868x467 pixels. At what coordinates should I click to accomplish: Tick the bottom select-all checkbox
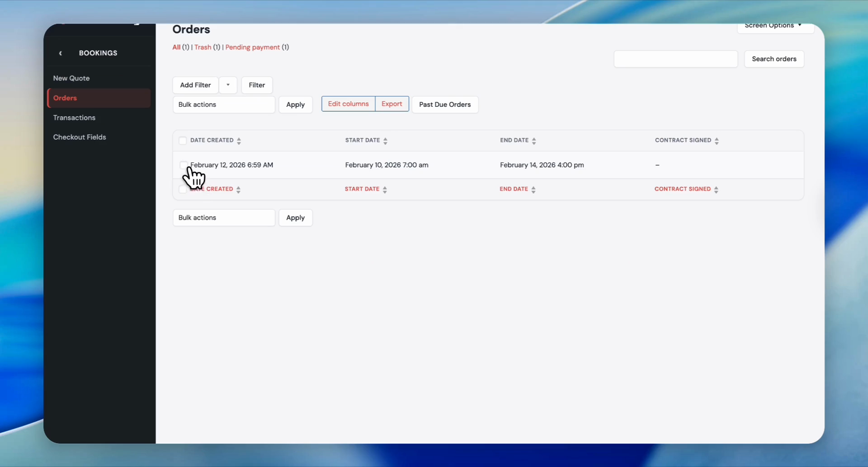point(183,189)
